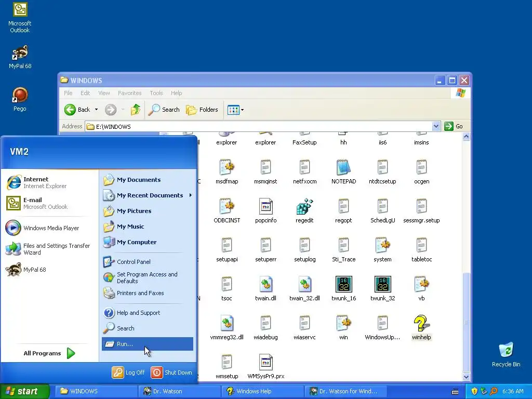Open MyPal 68 desktop shortcut
This screenshot has width=532, height=399.
pyautogui.click(x=20, y=57)
